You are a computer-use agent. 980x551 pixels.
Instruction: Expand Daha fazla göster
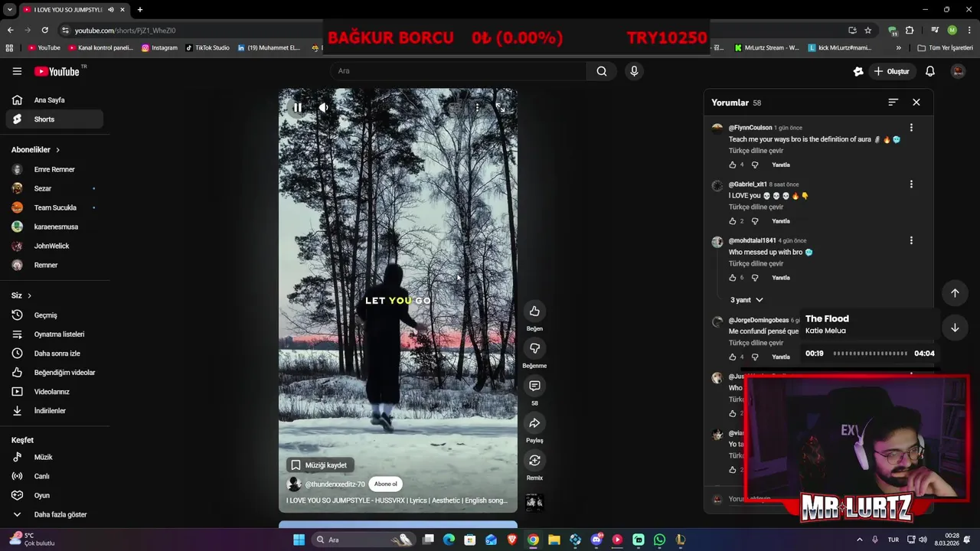click(54, 514)
